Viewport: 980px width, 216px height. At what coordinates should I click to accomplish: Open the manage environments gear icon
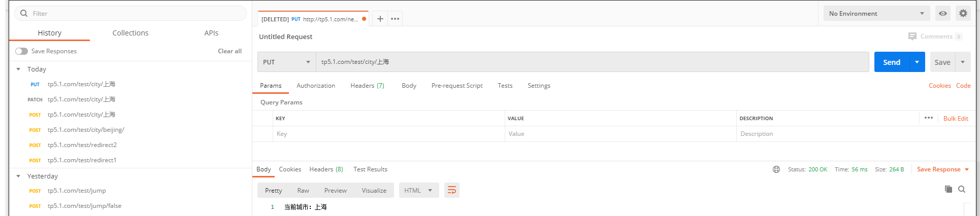tap(963, 14)
